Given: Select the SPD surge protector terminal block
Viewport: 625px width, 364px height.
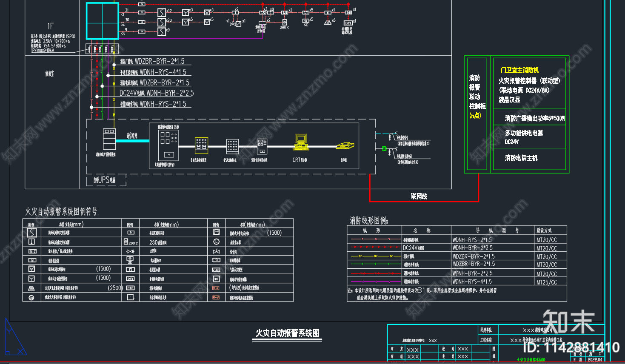Looking at the screenshot, I should coord(102,49).
